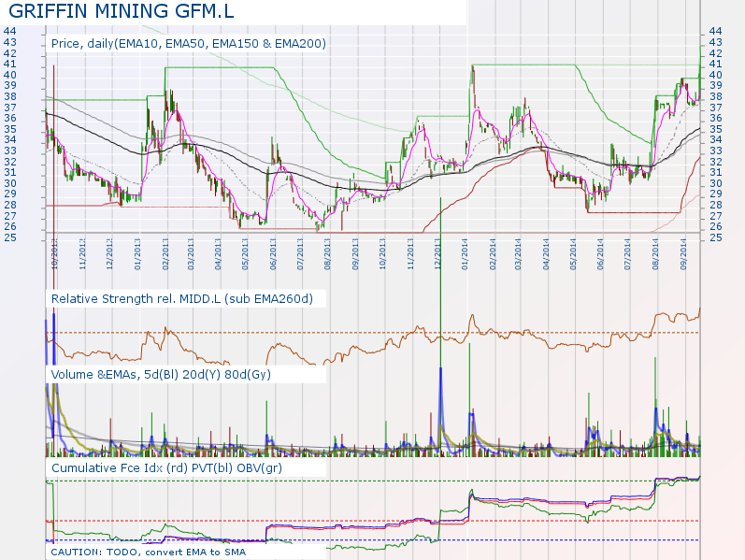Click price 44 on the right axis
Screen dimensions: 745x560
[715, 31]
